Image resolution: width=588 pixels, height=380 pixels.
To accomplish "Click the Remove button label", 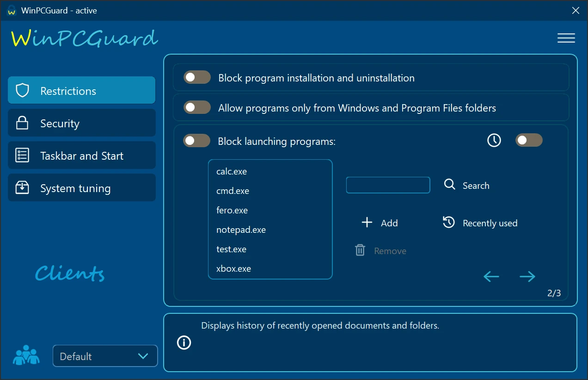I will (x=390, y=251).
